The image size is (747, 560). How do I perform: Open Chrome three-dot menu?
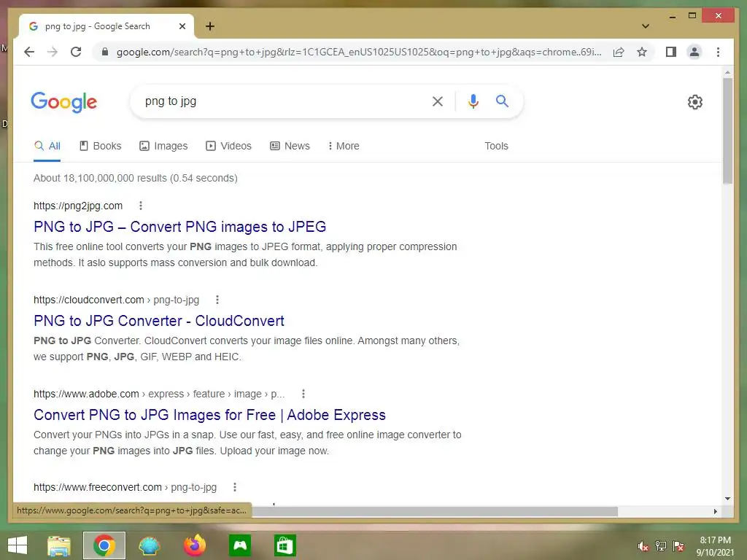[x=718, y=52]
